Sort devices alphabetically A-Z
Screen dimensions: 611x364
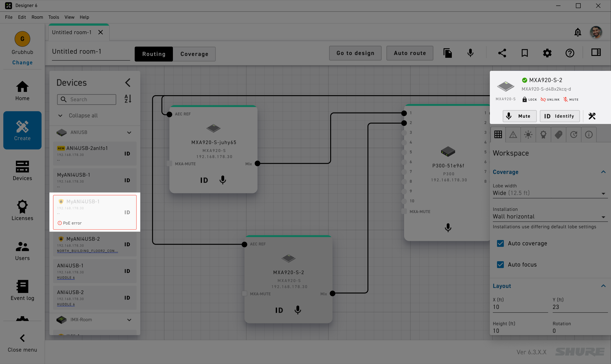[x=128, y=99]
